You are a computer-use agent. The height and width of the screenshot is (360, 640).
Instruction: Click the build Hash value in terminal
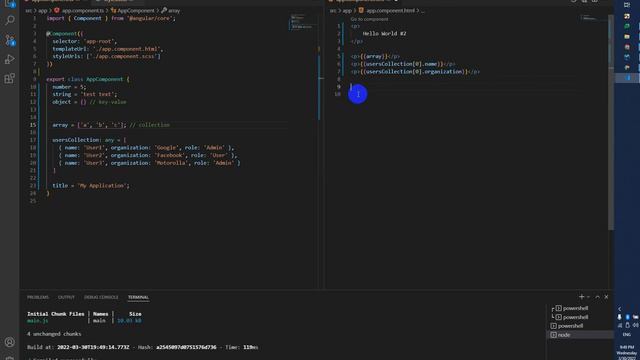[186, 347]
